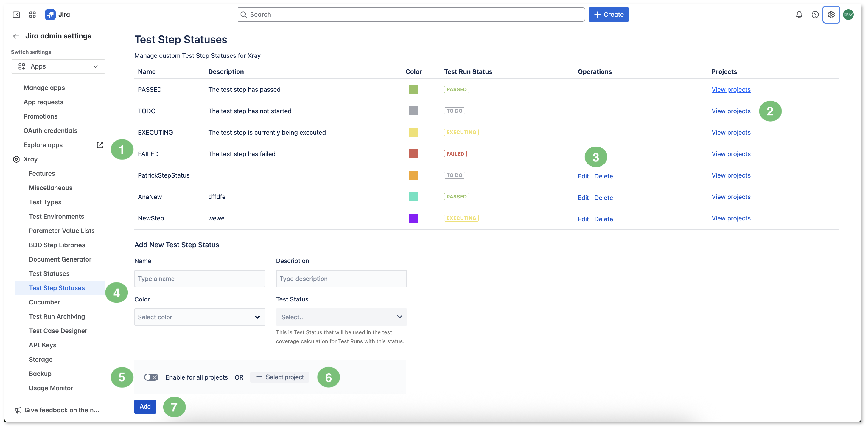The height and width of the screenshot is (429, 868).
Task: Open Test Statuses settings
Action: pyautogui.click(x=49, y=274)
